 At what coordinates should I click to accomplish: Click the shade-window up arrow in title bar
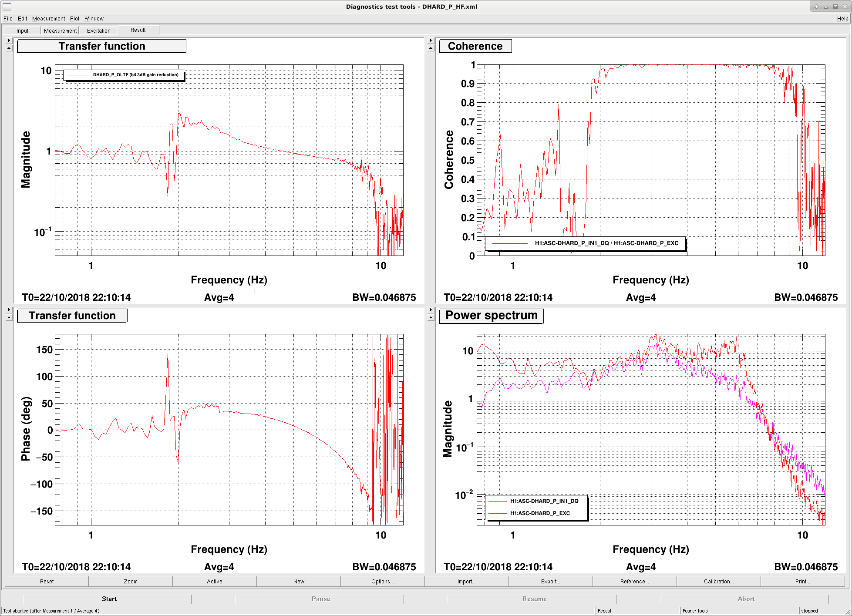816,7
